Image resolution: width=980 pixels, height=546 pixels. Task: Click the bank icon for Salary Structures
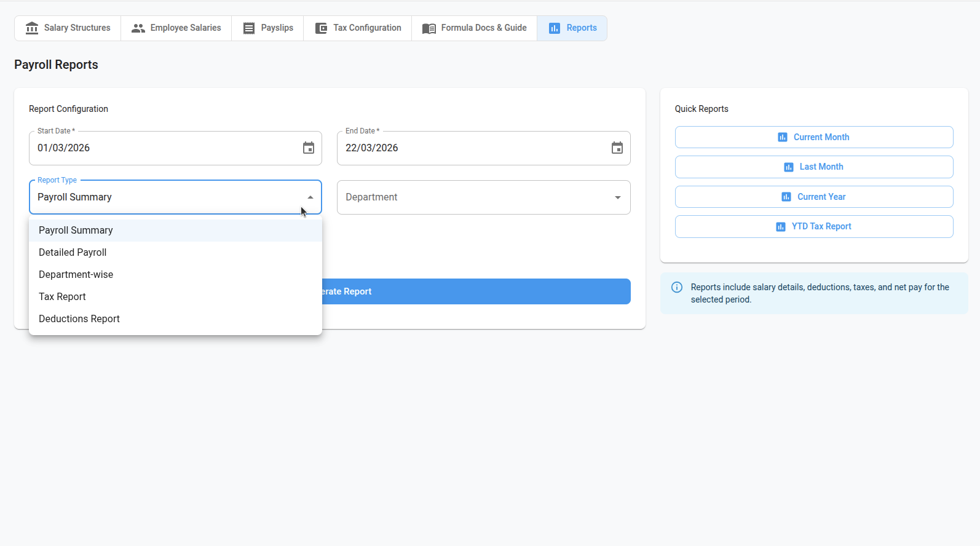pyautogui.click(x=32, y=28)
